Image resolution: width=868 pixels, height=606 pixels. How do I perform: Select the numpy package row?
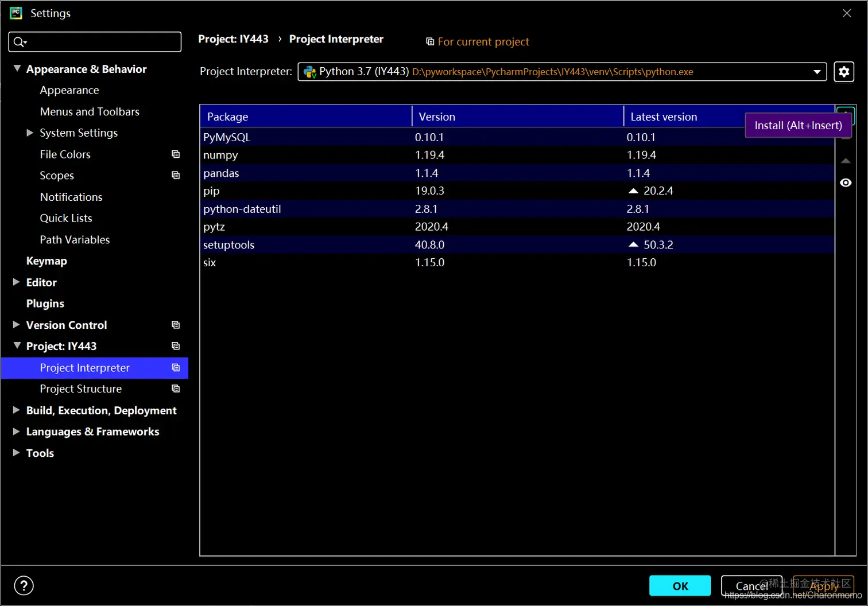[517, 155]
